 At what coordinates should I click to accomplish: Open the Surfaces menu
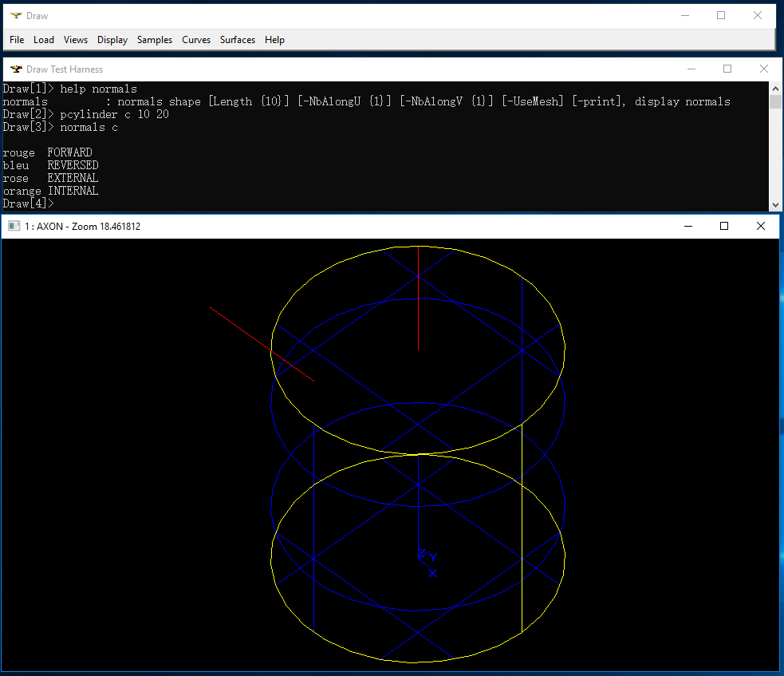(x=238, y=40)
